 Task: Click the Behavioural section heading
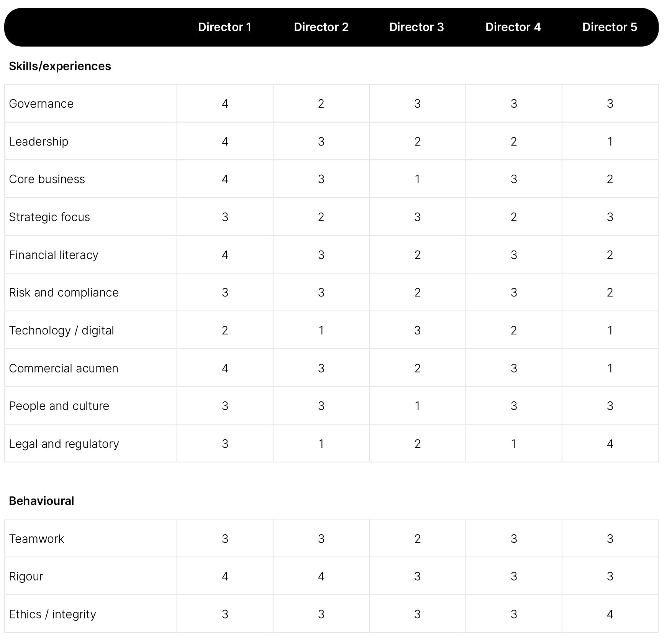tap(41, 501)
